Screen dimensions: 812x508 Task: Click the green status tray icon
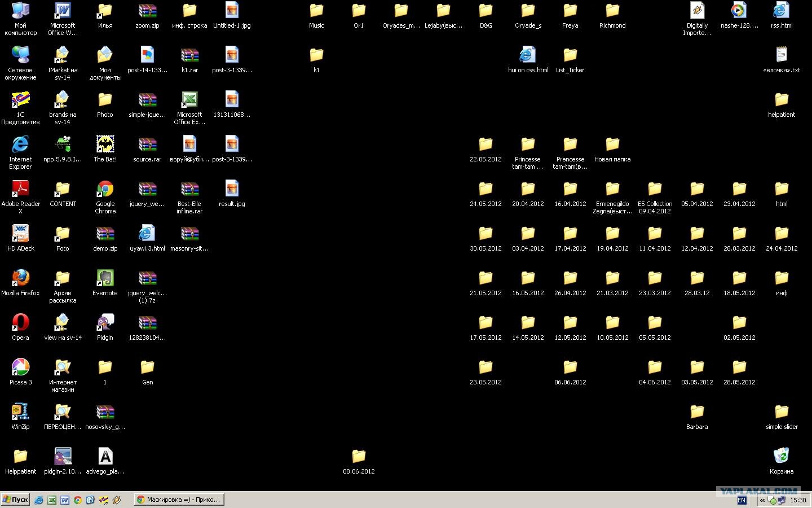(x=773, y=500)
